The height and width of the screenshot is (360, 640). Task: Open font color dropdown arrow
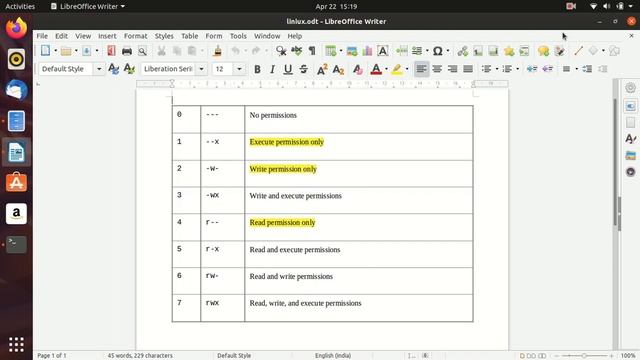tap(386, 69)
